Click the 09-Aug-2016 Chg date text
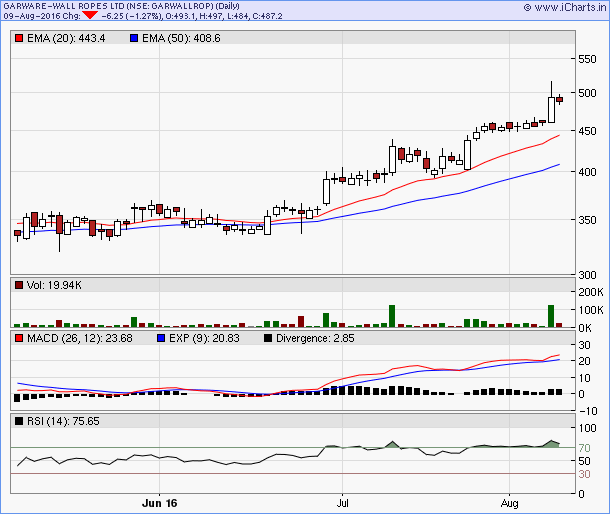Screen dimensions: 610x514 (x=42, y=16)
